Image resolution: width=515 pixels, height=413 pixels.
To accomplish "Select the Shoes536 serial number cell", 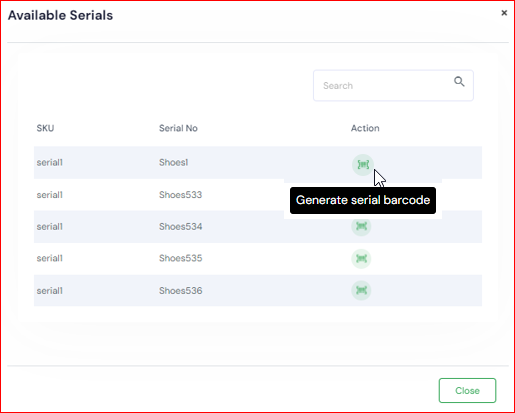I will (x=181, y=291).
